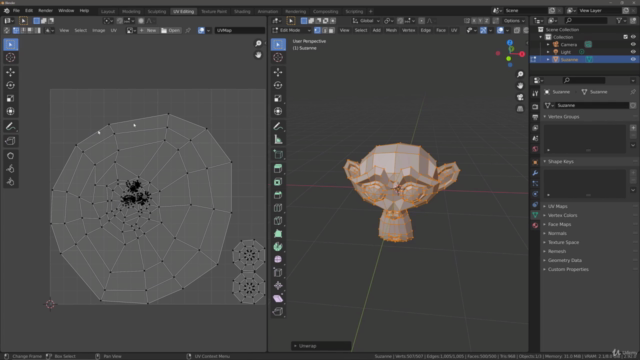Select the Measure tool in the 3D viewport
The height and width of the screenshot is (360, 640).
[x=278, y=140]
